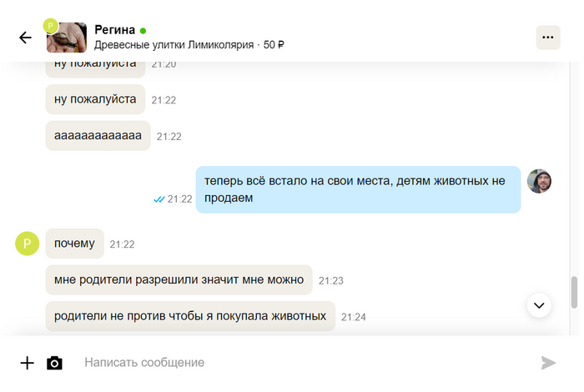Open the "Древесные улитки Лимиколярия" listing link
This screenshot has height=392, width=584.
tap(174, 45)
